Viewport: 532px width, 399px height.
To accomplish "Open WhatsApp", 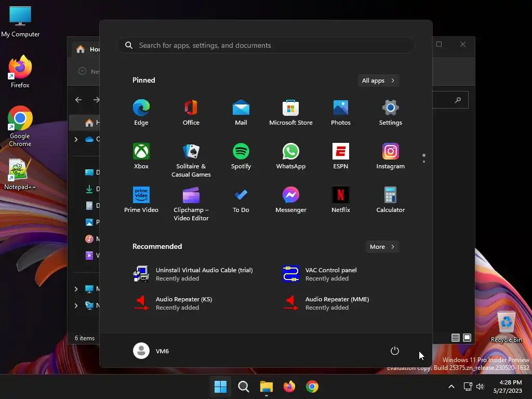I will [291, 156].
